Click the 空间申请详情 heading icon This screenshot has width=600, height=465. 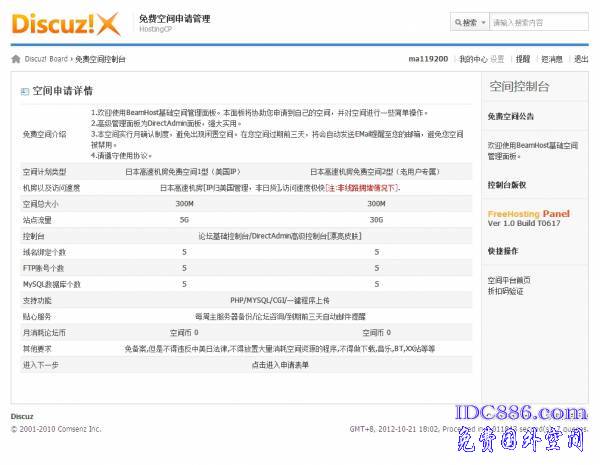25,90
